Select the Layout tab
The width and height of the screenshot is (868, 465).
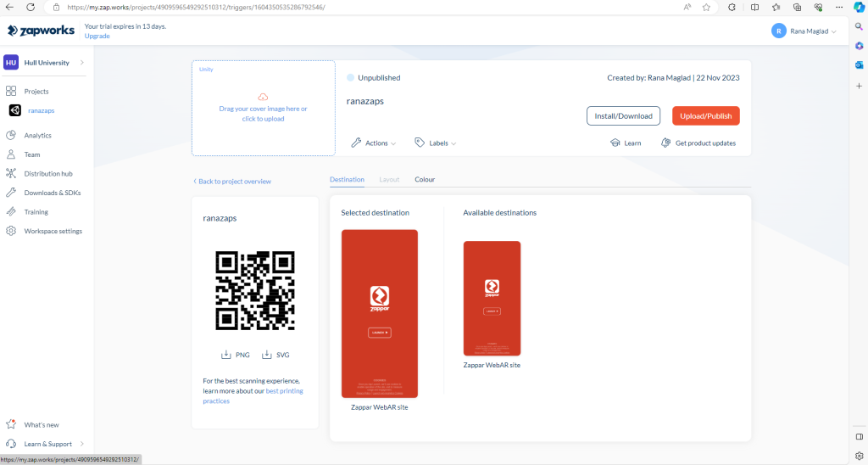point(389,180)
